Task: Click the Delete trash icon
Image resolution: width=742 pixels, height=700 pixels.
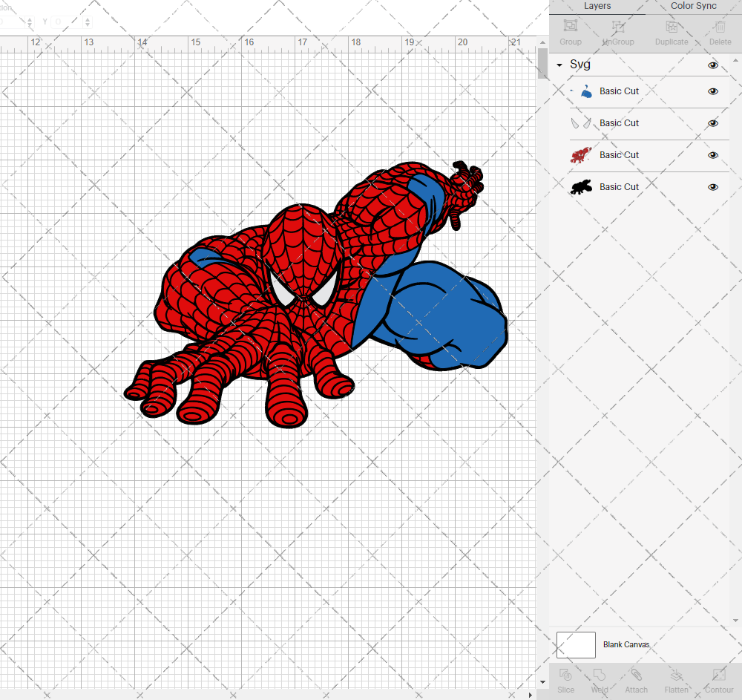Action: (720, 27)
